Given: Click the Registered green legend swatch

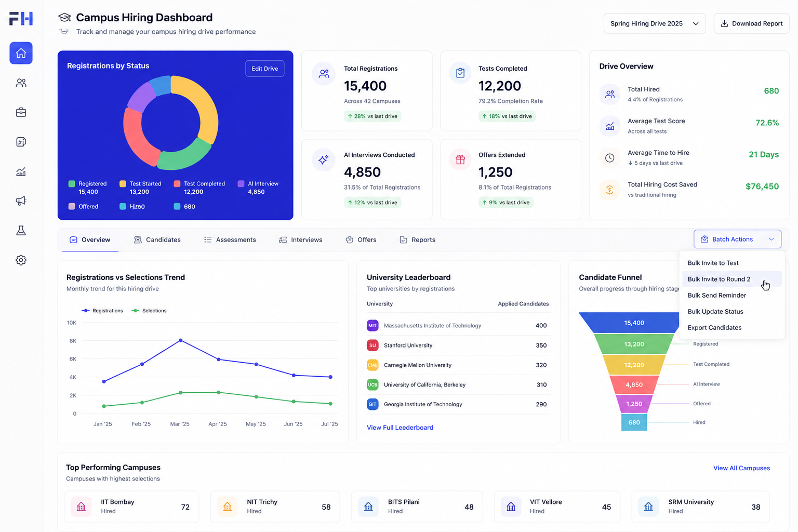Looking at the screenshot, I should pyautogui.click(x=72, y=184).
